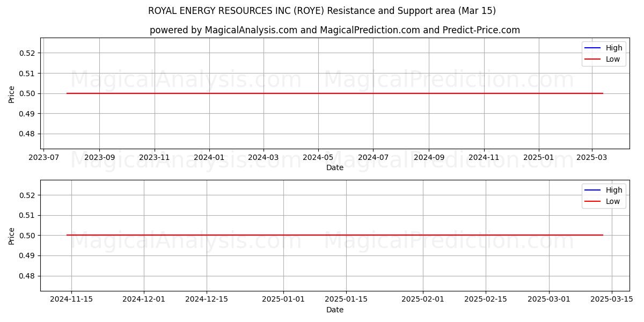Viewport: 644px width, 322px height.
Task: Click 'High' legend entry in bottom chart
Action: click(x=614, y=190)
